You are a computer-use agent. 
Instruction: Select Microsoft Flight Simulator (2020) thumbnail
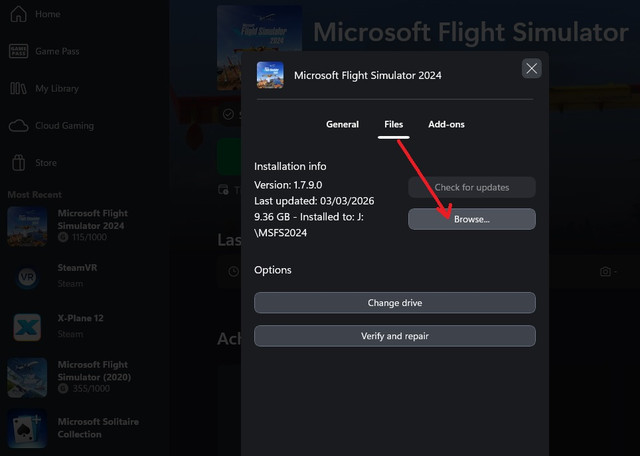click(x=27, y=378)
